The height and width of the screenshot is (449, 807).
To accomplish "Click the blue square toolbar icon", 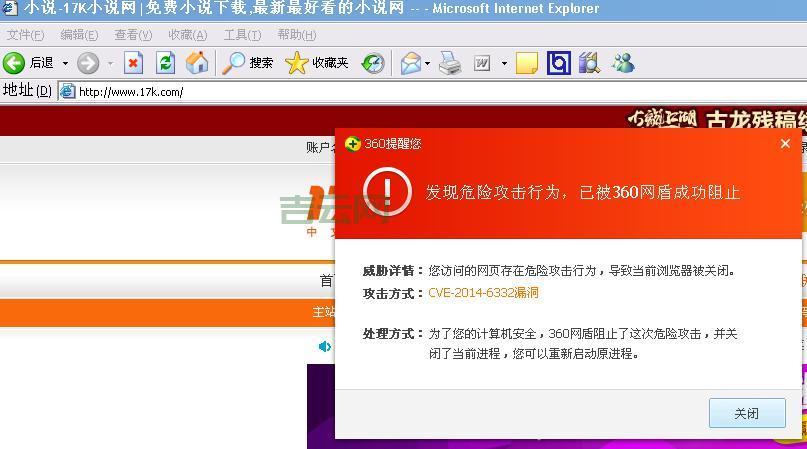I will coord(558,63).
